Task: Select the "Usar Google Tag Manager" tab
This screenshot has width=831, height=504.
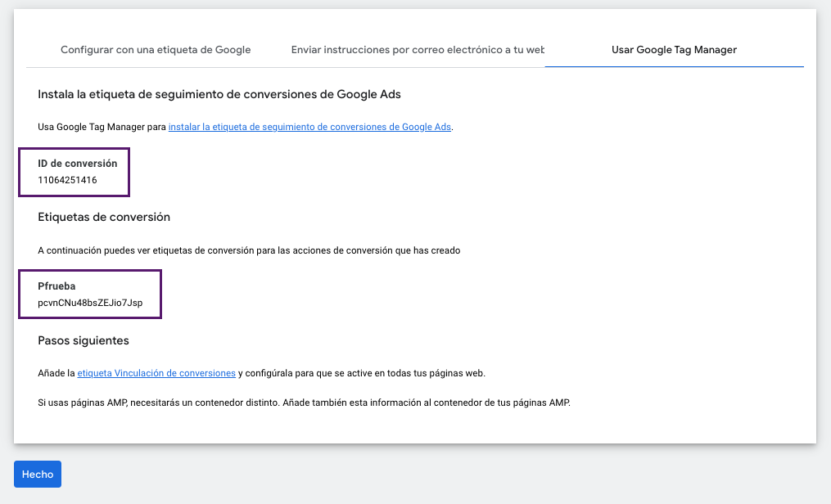Action: (x=674, y=49)
